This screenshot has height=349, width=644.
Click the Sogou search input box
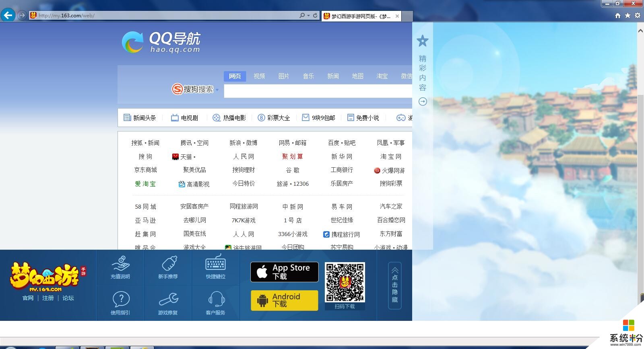pos(318,91)
